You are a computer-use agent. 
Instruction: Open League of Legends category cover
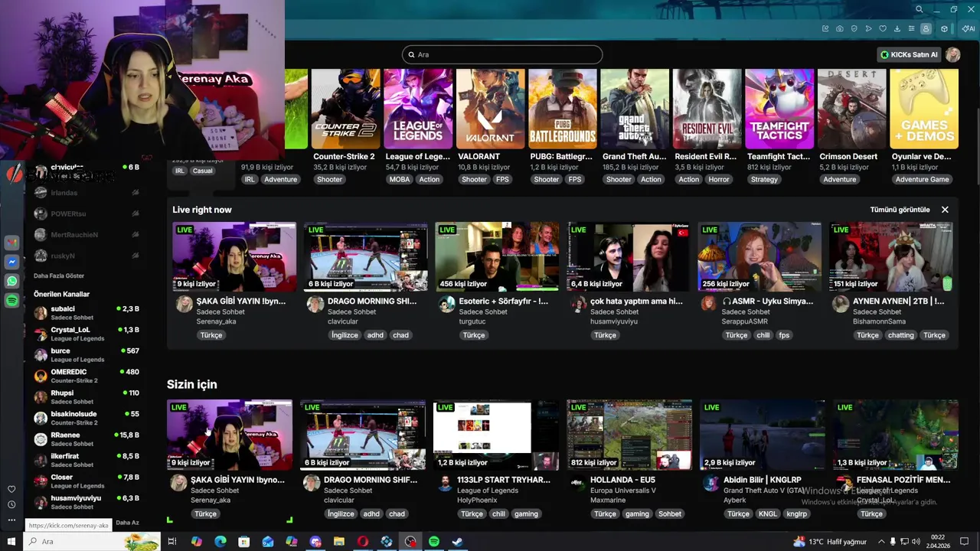[x=418, y=109]
